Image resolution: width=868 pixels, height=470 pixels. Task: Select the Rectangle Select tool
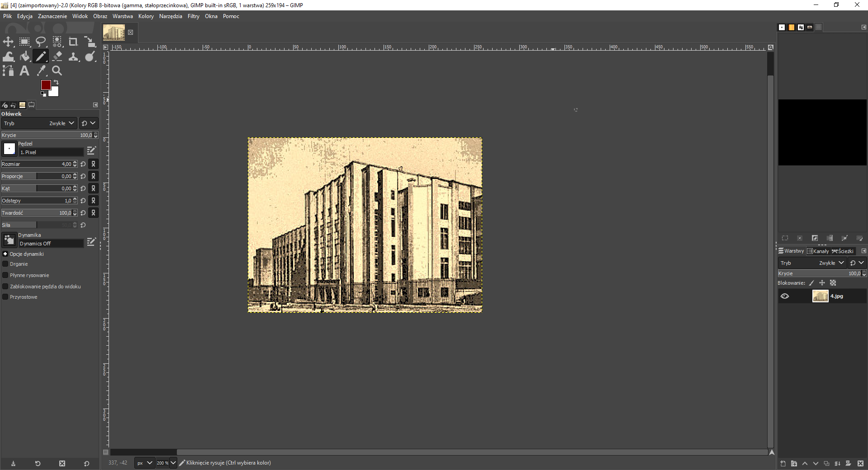tap(24, 42)
